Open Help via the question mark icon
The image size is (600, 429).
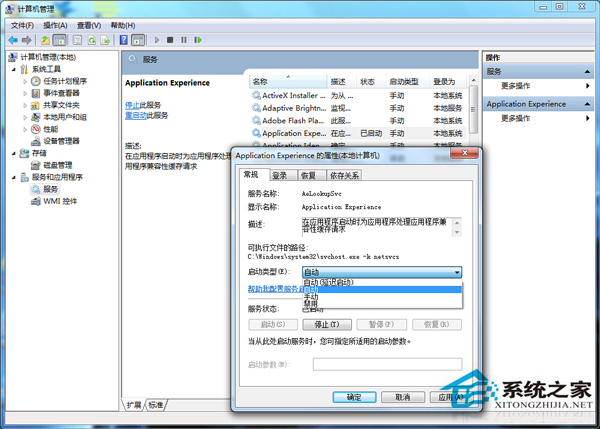tap(124, 40)
